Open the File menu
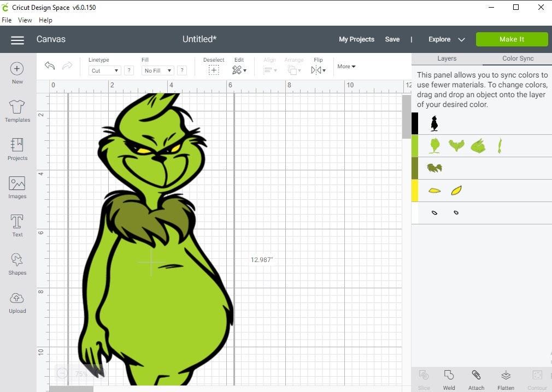 [7, 20]
